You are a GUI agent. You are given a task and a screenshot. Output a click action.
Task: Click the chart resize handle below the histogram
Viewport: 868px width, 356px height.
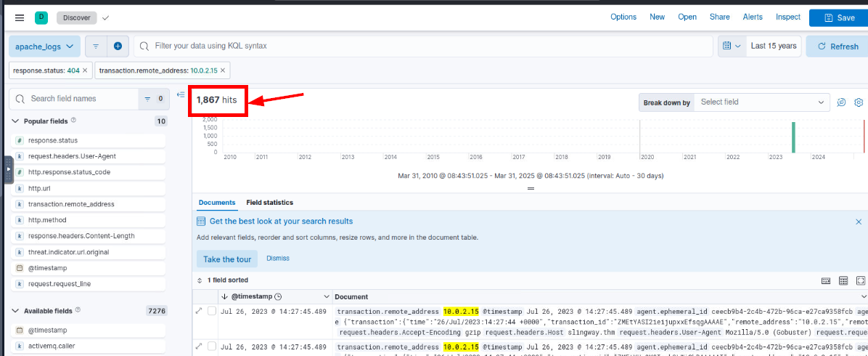(531, 189)
